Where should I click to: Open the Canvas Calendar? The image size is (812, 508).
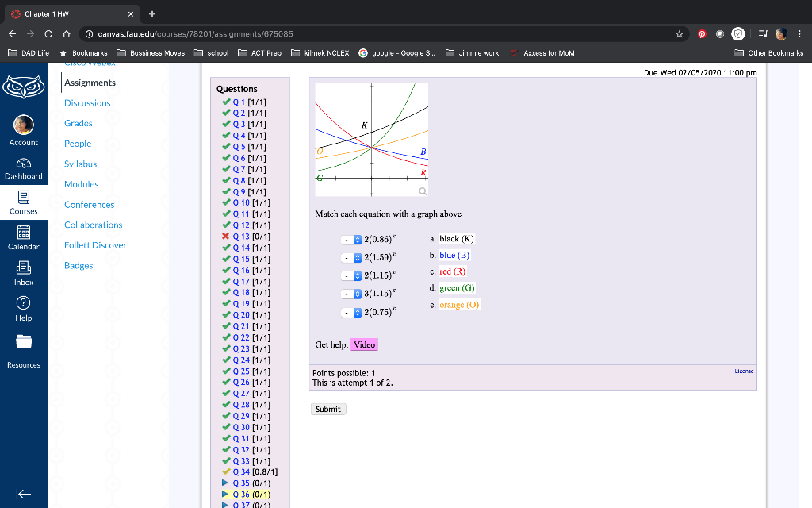click(23, 237)
